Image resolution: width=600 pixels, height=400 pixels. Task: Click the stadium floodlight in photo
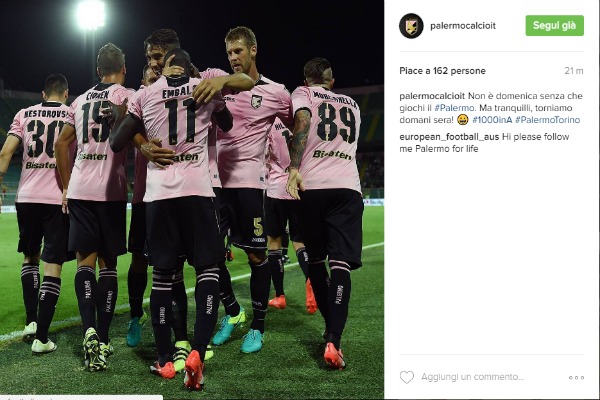coord(90,15)
